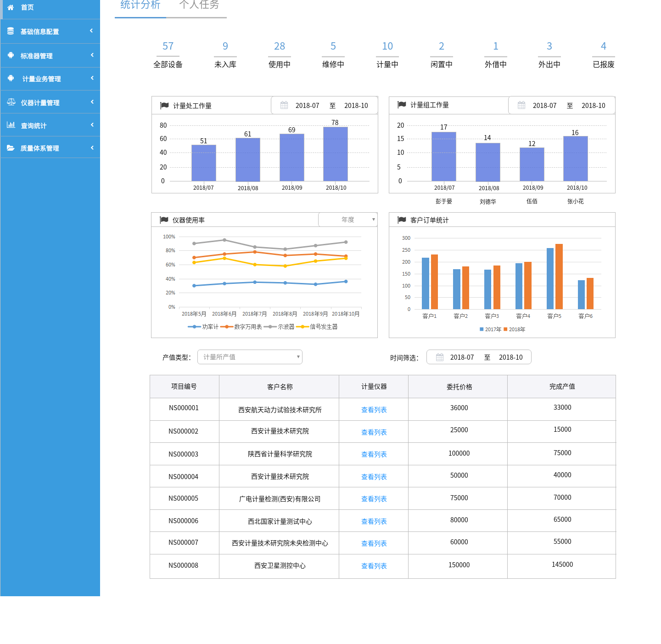The image size is (661, 644).
Task: Click the bar chart icon beside 查询统计
Action: pyautogui.click(x=11, y=125)
